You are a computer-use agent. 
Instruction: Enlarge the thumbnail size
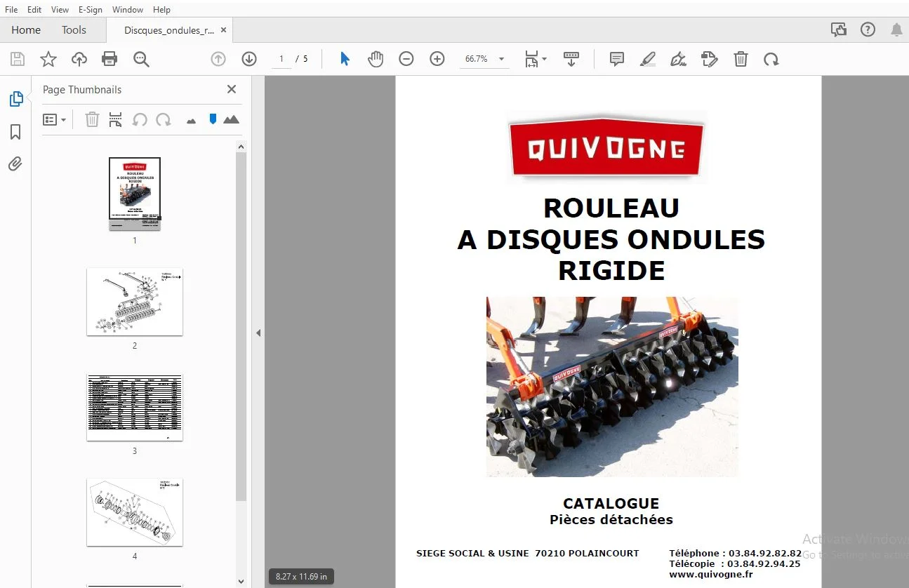231,120
